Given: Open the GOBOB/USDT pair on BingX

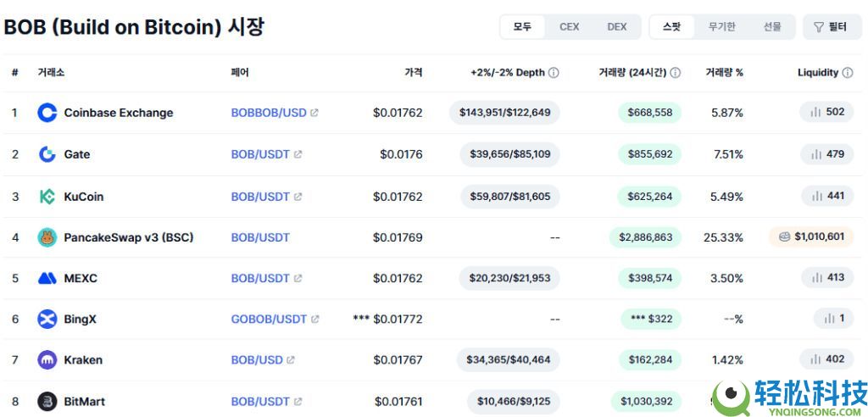Looking at the screenshot, I should 269,319.
